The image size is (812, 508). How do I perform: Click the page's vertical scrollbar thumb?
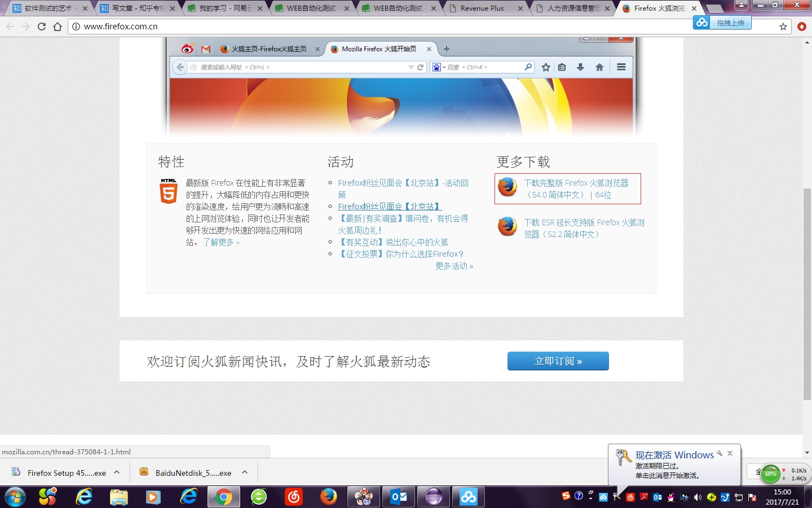[807, 294]
